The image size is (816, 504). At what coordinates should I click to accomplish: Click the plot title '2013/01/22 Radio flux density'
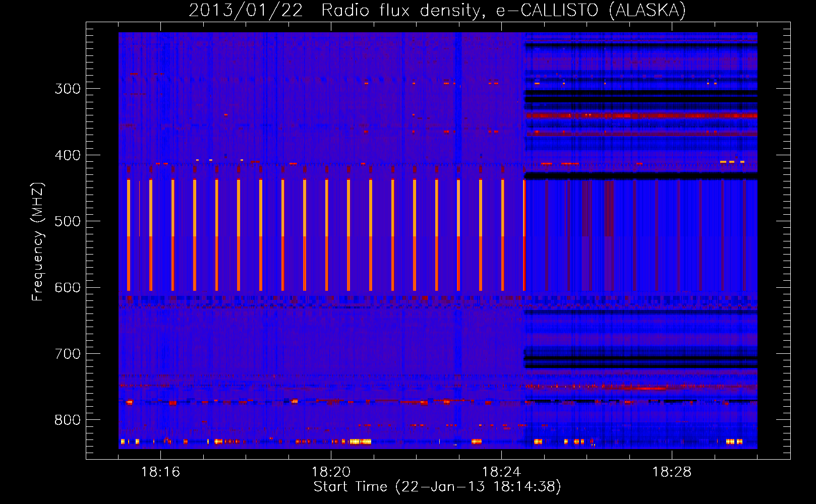pos(437,10)
